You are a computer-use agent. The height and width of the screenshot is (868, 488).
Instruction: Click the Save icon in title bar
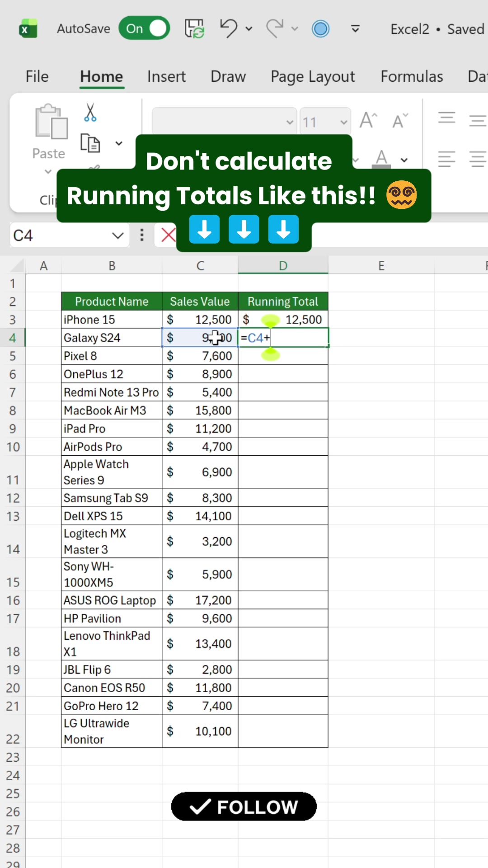(194, 28)
